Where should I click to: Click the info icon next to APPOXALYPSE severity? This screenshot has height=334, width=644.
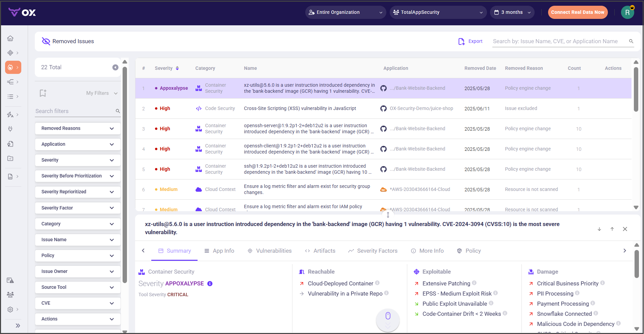coord(210,284)
